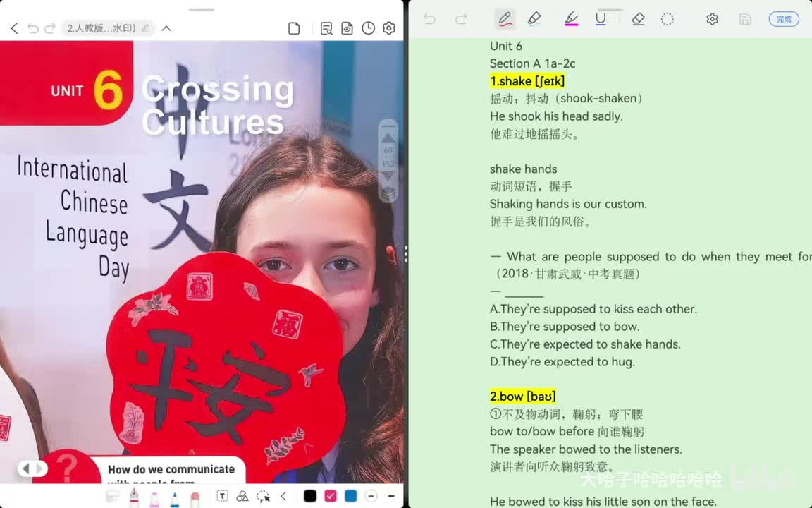The image size is (812, 508).
Task: Go back with the left arrow in textbook viewer
Action: pyautogui.click(x=15, y=28)
